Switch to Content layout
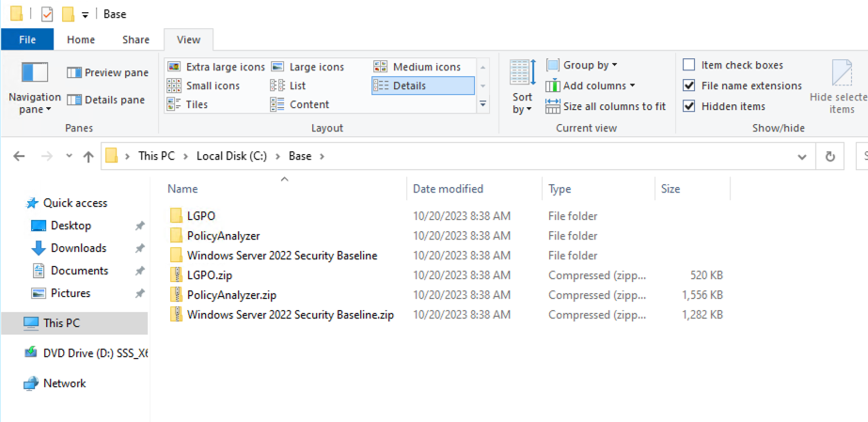This screenshot has width=868, height=422. click(299, 104)
